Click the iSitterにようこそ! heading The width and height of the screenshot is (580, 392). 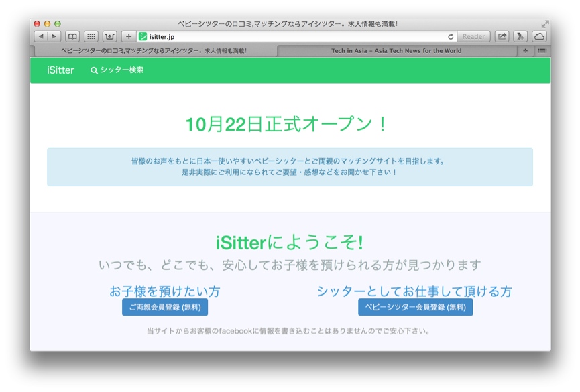(290, 243)
